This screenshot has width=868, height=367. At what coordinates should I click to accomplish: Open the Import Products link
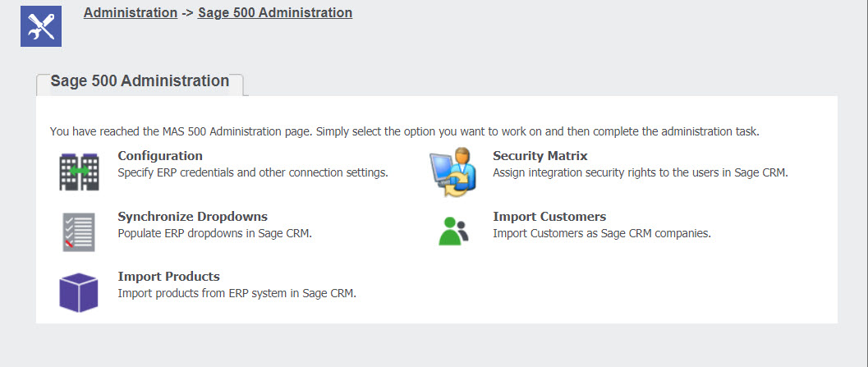(169, 276)
